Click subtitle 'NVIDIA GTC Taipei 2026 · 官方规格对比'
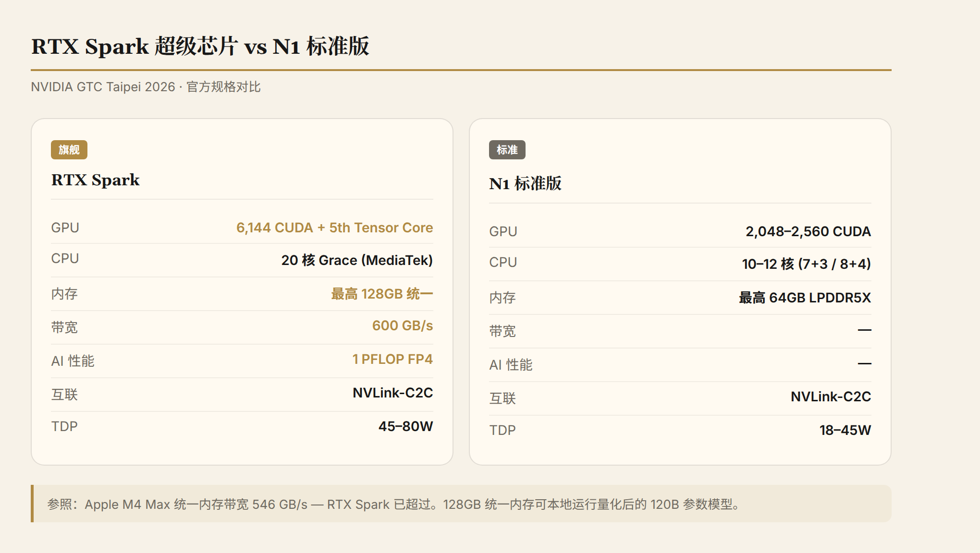Screen dimensions: 980x553 [146, 87]
